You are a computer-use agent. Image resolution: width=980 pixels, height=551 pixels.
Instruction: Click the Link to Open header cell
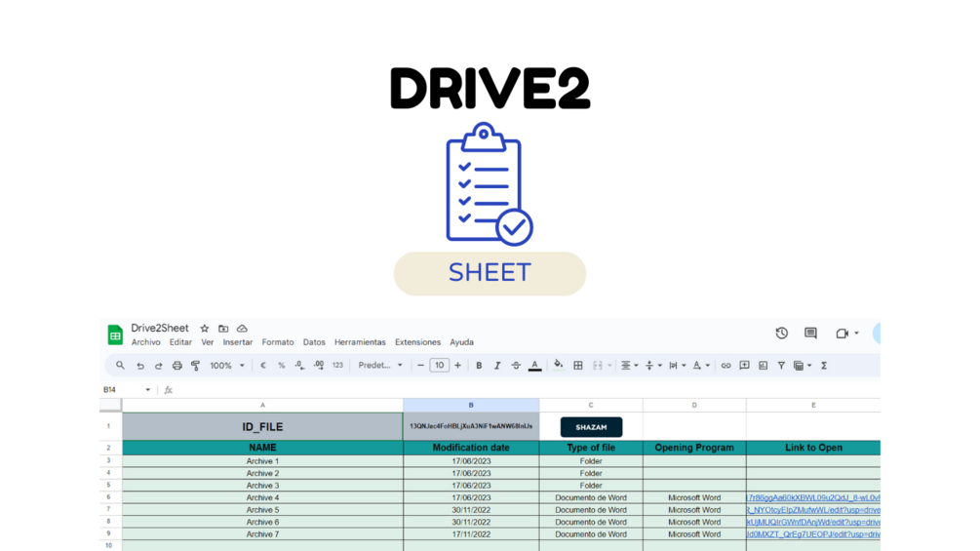[x=813, y=448]
